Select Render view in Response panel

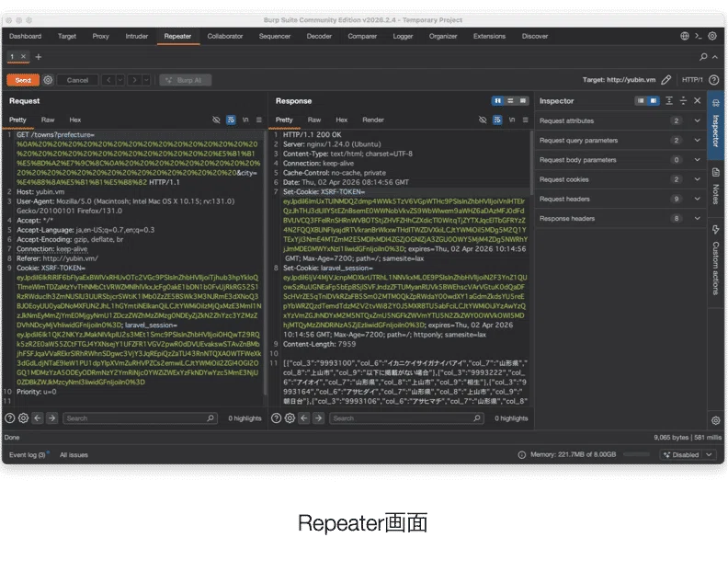point(373,120)
